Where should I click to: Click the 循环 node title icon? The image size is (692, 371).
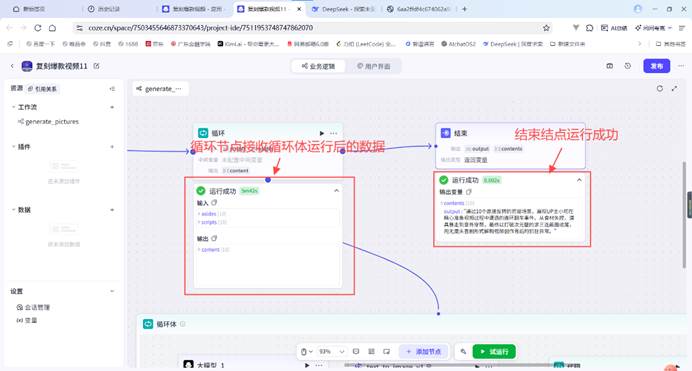pyautogui.click(x=203, y=133)
